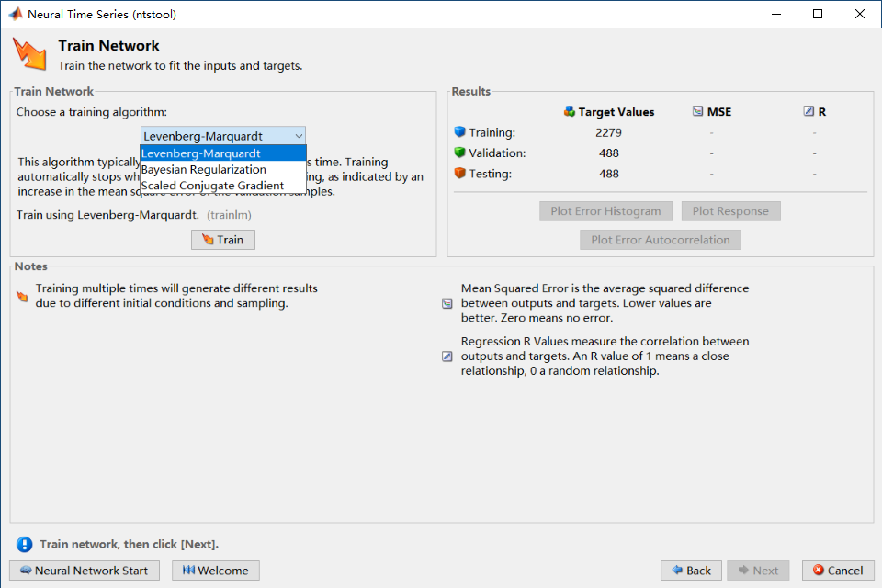Click the orange Testing cube icon
This screenshot has width=882, height=588.
pos(460,173)
